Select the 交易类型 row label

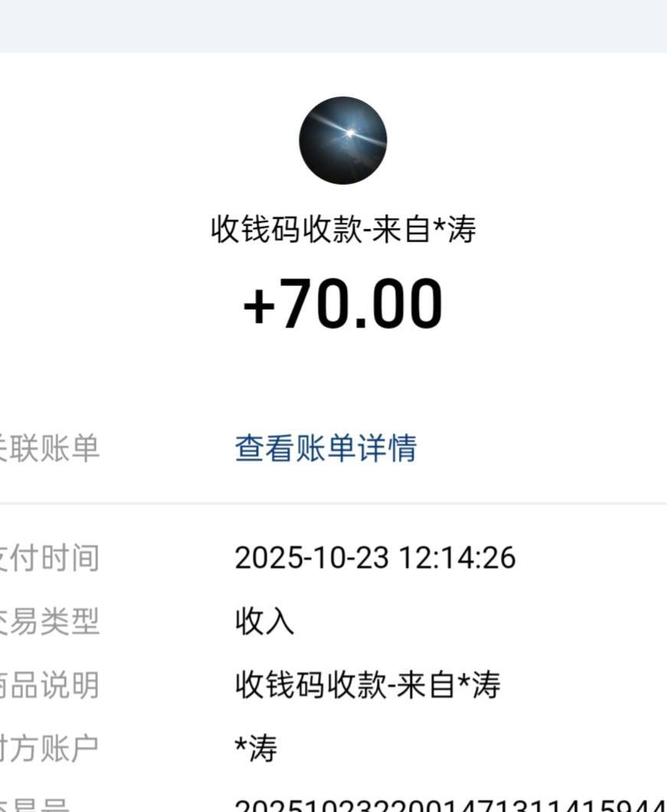click(x=50, y=621)
